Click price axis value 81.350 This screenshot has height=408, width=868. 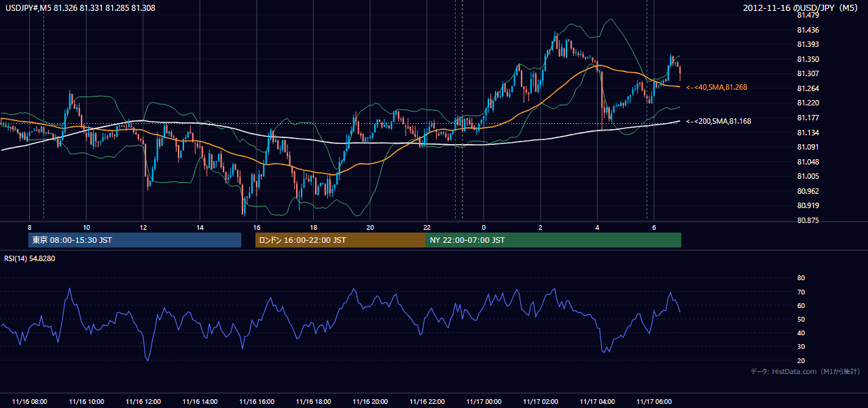[x=808, y=59]
